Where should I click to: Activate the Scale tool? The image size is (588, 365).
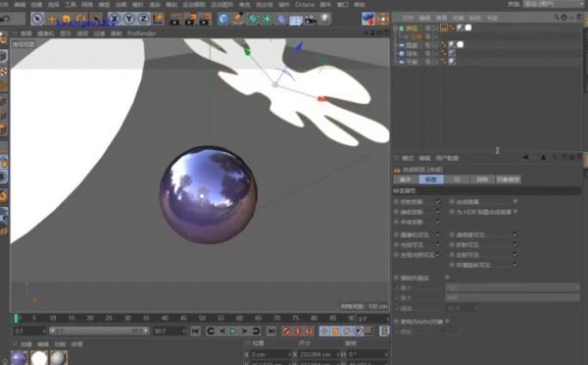[x=67, y=19]
